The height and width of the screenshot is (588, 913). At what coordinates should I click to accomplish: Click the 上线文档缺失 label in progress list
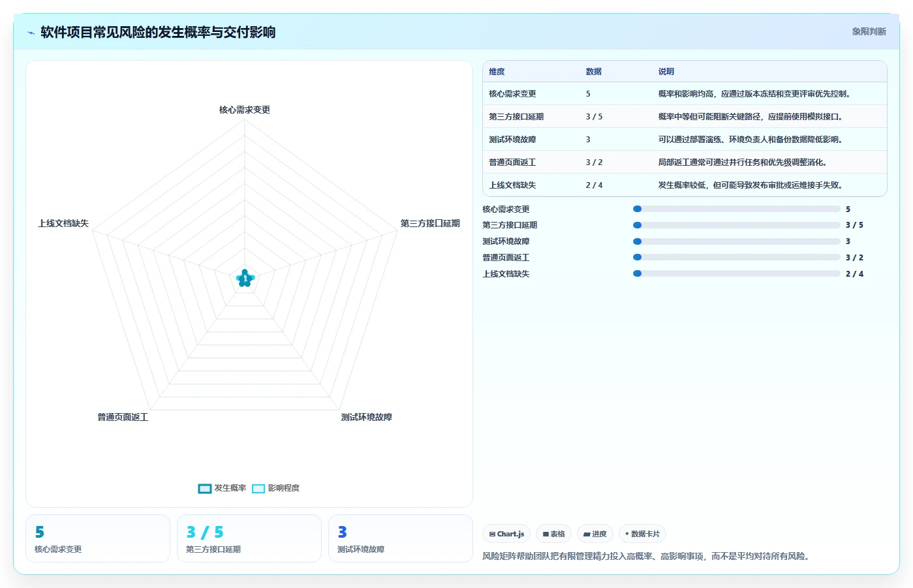[x=506, y=274]
